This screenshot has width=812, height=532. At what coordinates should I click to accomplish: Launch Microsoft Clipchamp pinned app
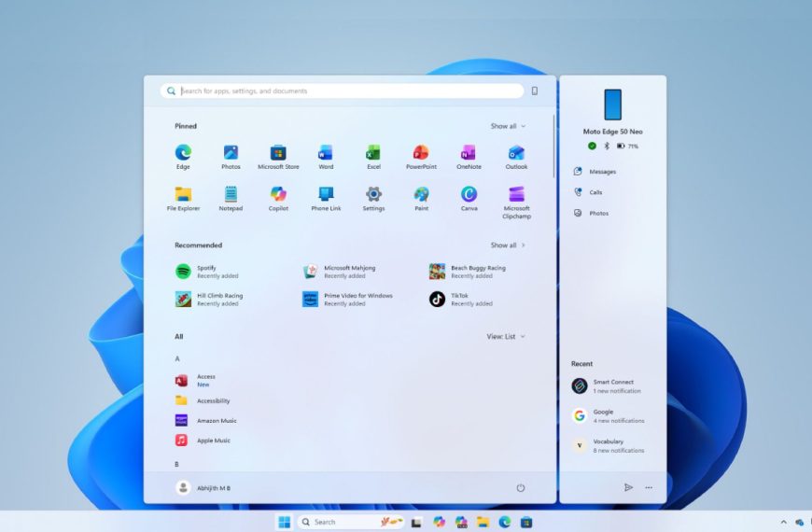click(516, 203)
